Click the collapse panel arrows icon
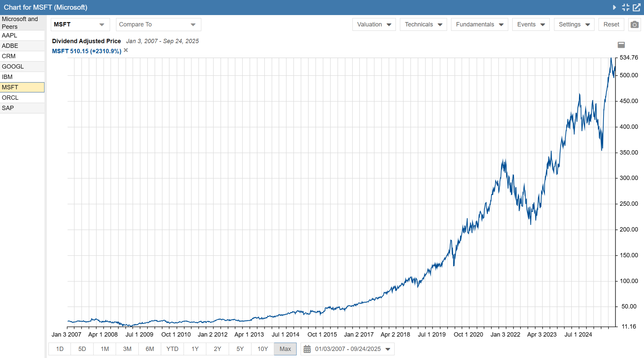 (x=626, y=7)
